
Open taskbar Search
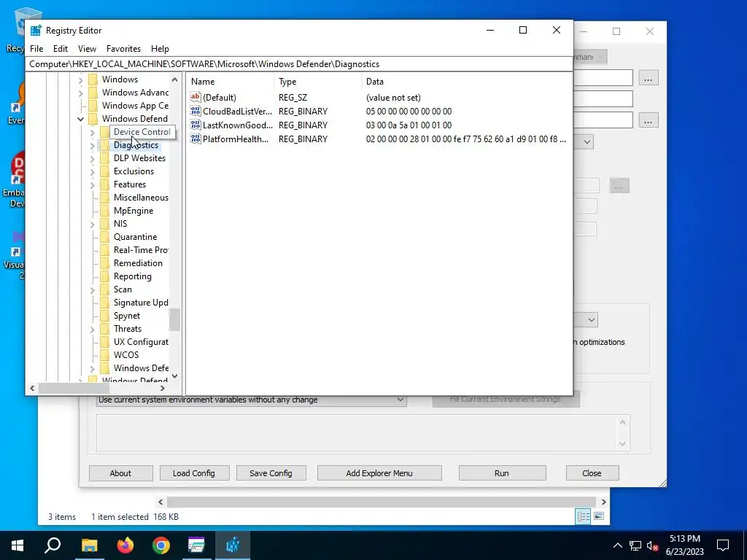(x=53, y=545)
